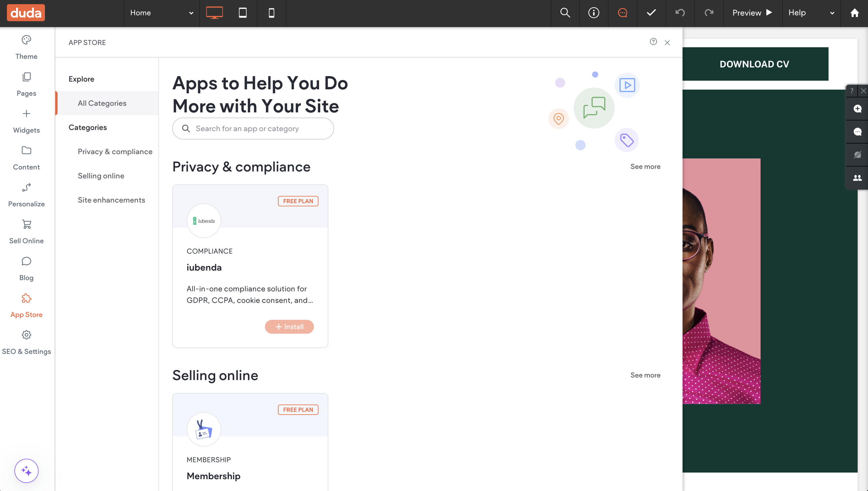Select the Site enhancements category
This screenshot has height=491, width=868.
tap(111, 200)
